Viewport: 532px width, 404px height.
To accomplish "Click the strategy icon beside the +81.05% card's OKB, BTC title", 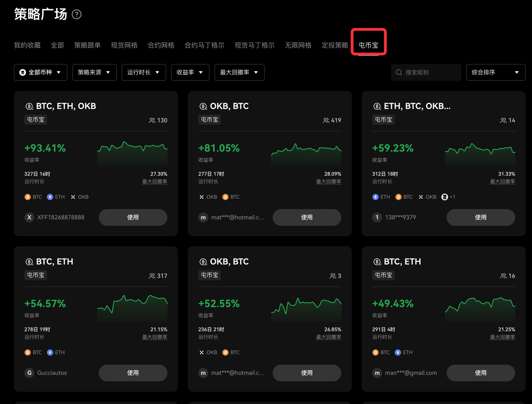I will (x=203, y=106).
